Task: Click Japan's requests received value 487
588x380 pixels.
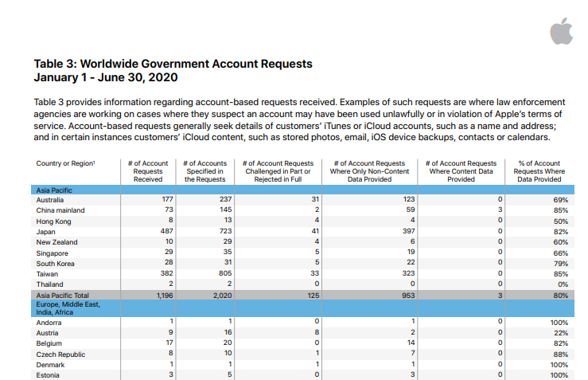Action: tap(167, 231)
